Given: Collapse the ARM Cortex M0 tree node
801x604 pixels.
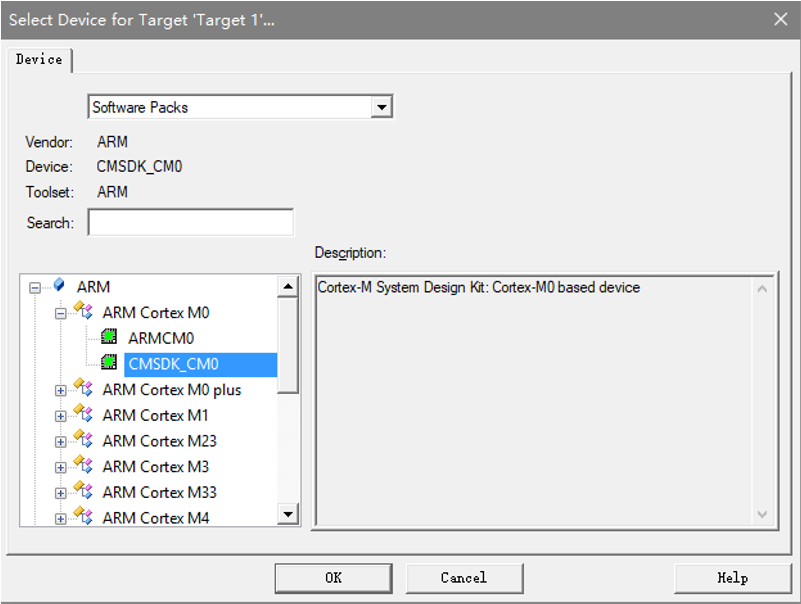Looking at the screenshot, I should tap(60, 313).
